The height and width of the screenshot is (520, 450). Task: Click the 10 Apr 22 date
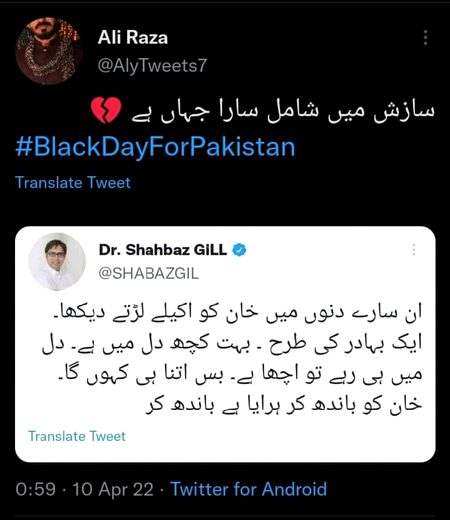point(113,489)
